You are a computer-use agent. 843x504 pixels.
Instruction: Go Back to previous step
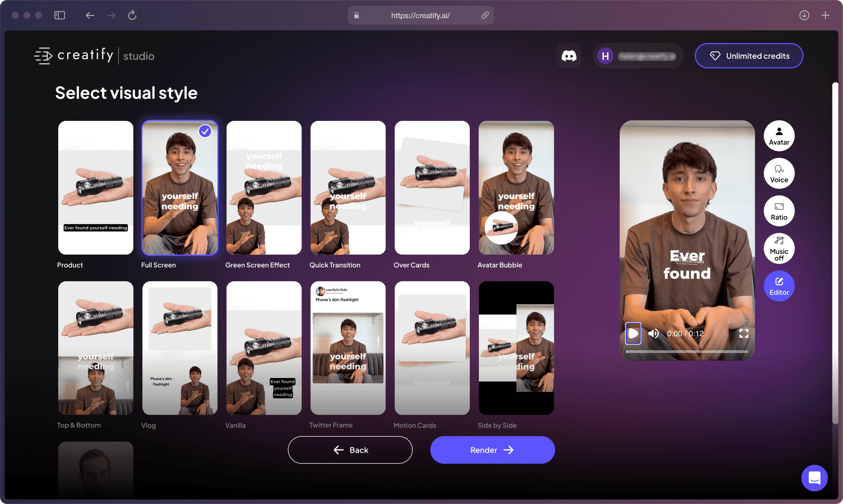350,450
